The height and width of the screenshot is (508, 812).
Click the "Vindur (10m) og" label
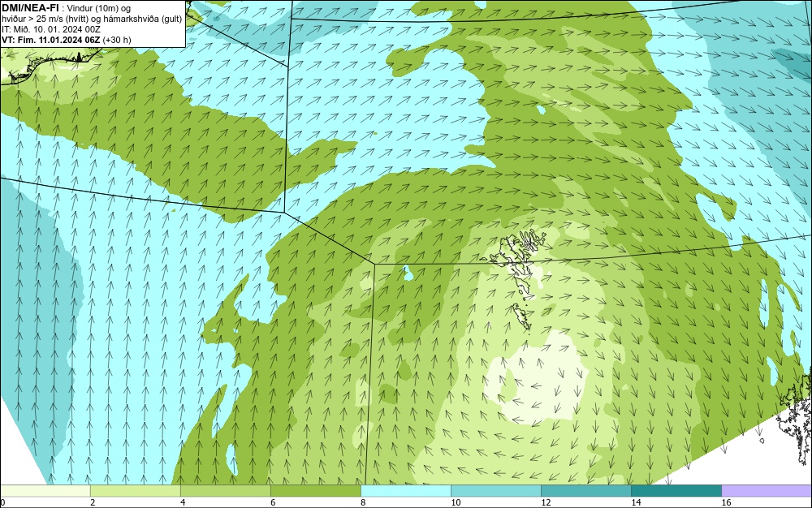pyautogui.click(x=99, y=8)
